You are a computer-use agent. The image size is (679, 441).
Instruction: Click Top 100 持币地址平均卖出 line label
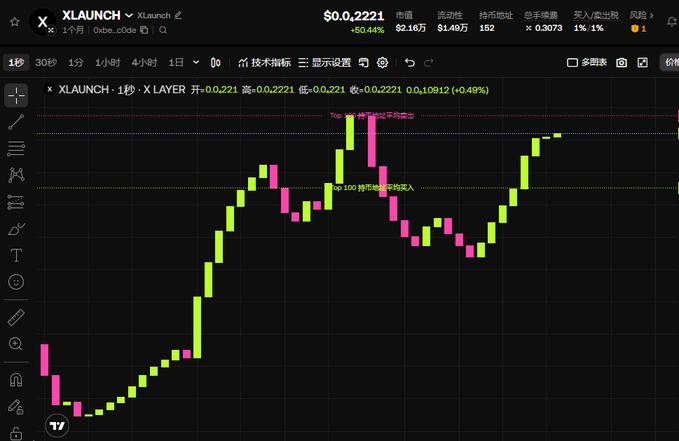pyautogui.click(x=372, y=115)
